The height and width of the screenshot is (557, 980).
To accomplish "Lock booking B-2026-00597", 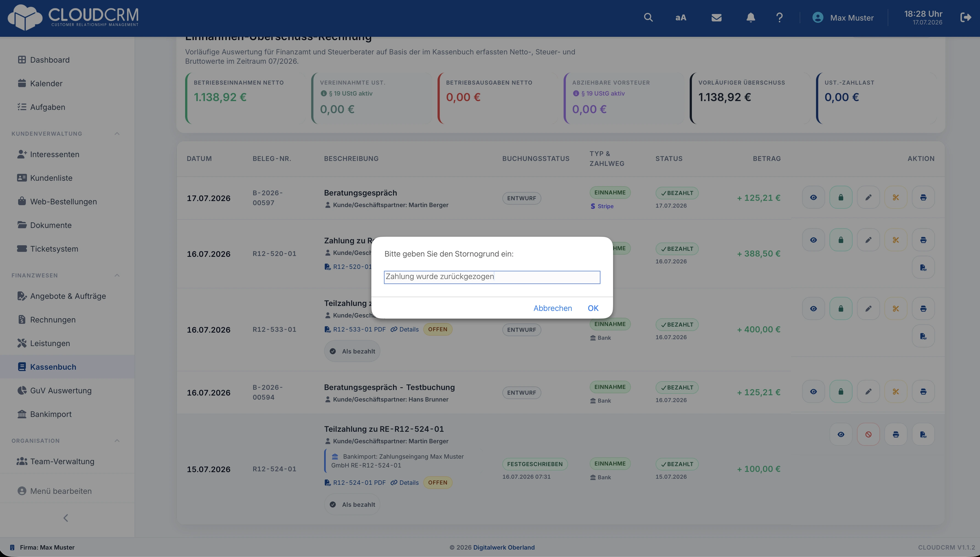I will pos(841,197).
